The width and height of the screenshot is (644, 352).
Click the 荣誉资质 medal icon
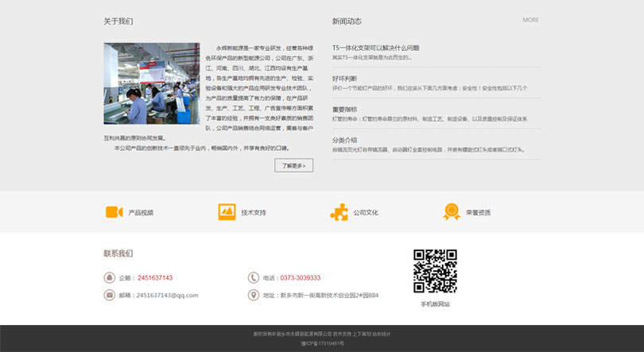(452, 212)
